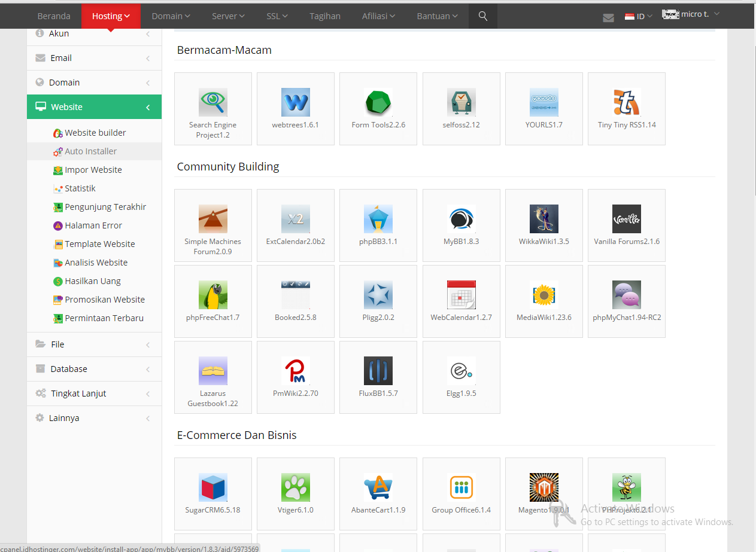
Task: Select the Booked 2.5.8 app icon
Action: (x=296, y=295)
